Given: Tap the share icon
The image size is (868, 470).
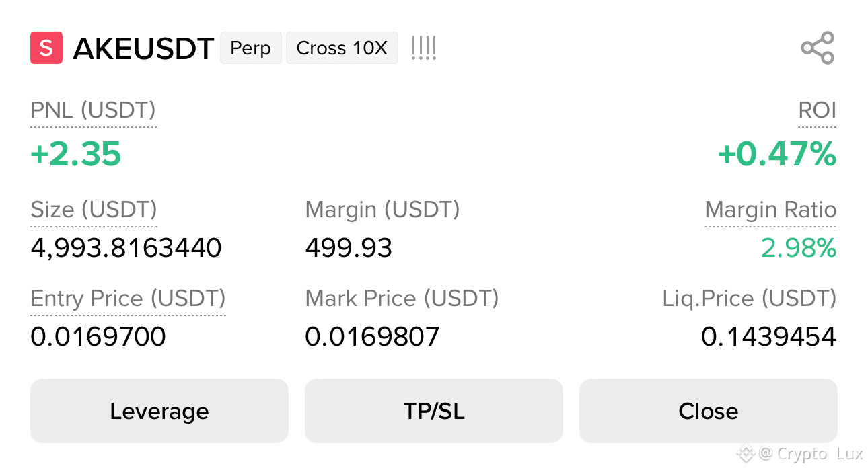Looking at the screenshot, I should click(818, 48).
